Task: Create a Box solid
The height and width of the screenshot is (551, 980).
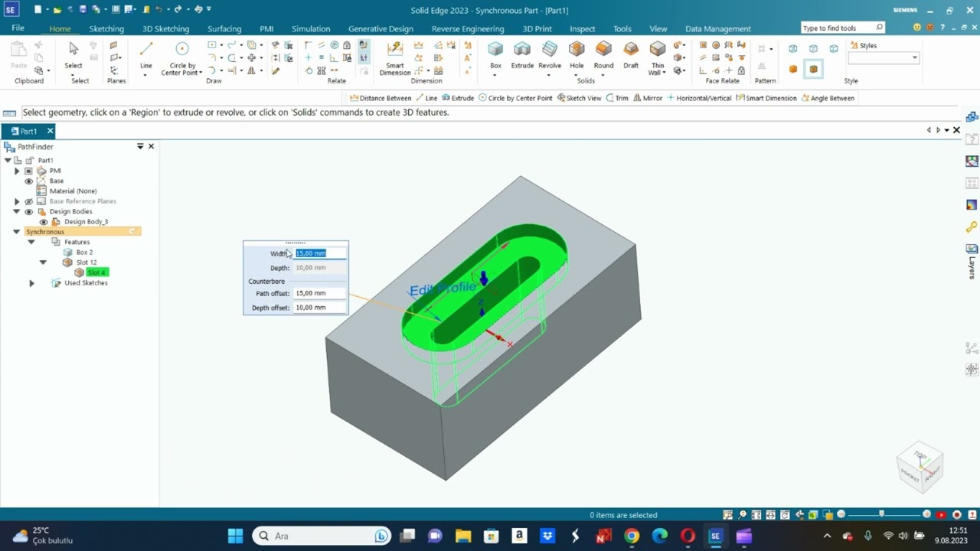Action: coord(495,55)
